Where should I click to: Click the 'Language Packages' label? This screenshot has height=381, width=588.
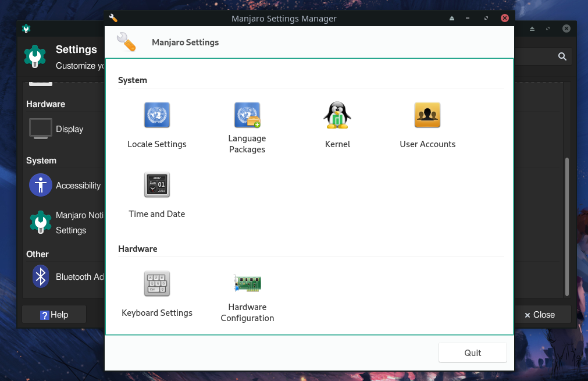click(247, 144)
